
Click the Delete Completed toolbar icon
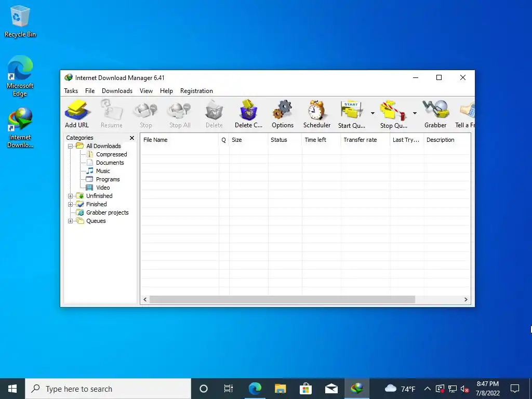click(x=248, y=114)
